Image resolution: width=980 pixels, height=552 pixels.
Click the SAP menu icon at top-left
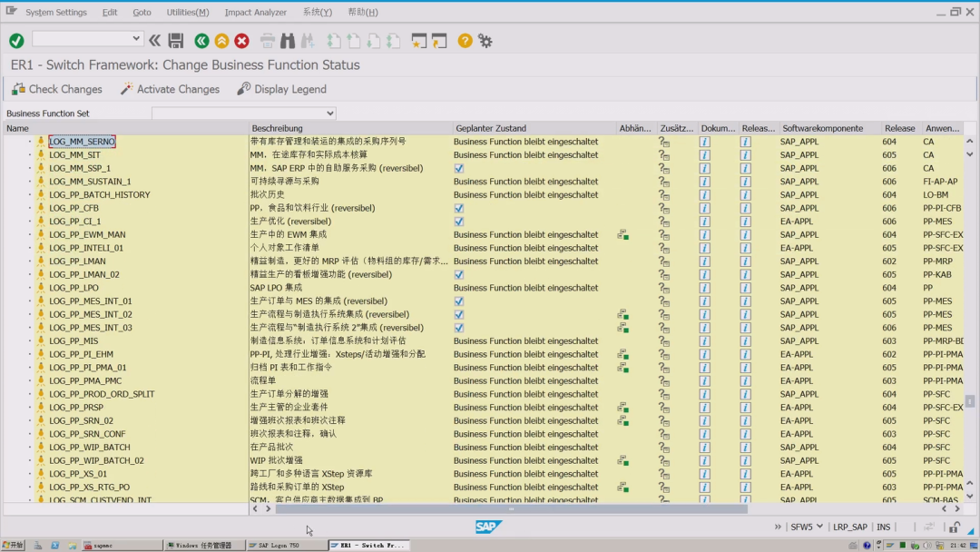[x=11, y=11]
